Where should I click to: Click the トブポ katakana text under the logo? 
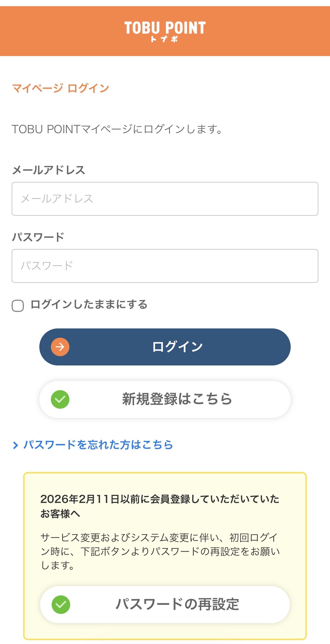164,39
